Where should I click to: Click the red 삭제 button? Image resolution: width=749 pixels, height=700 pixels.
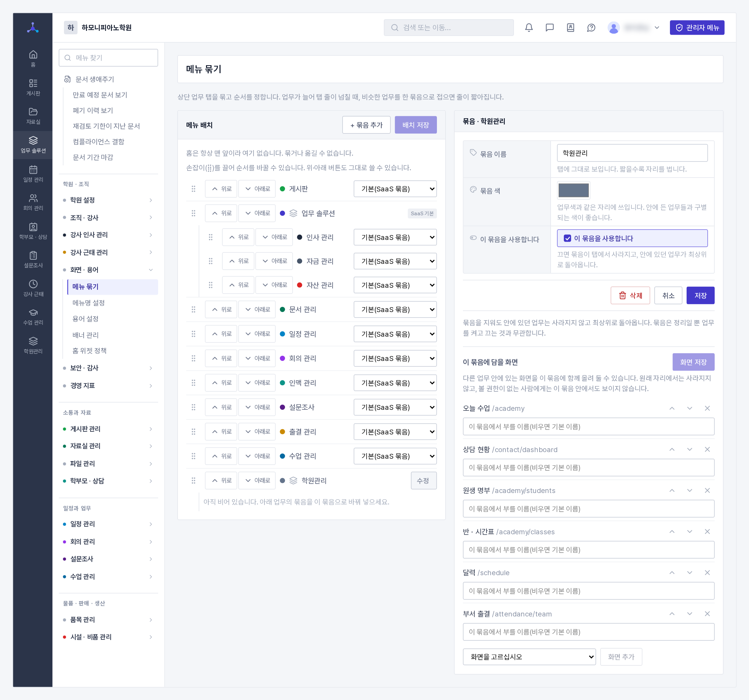(x=630, y=295)
